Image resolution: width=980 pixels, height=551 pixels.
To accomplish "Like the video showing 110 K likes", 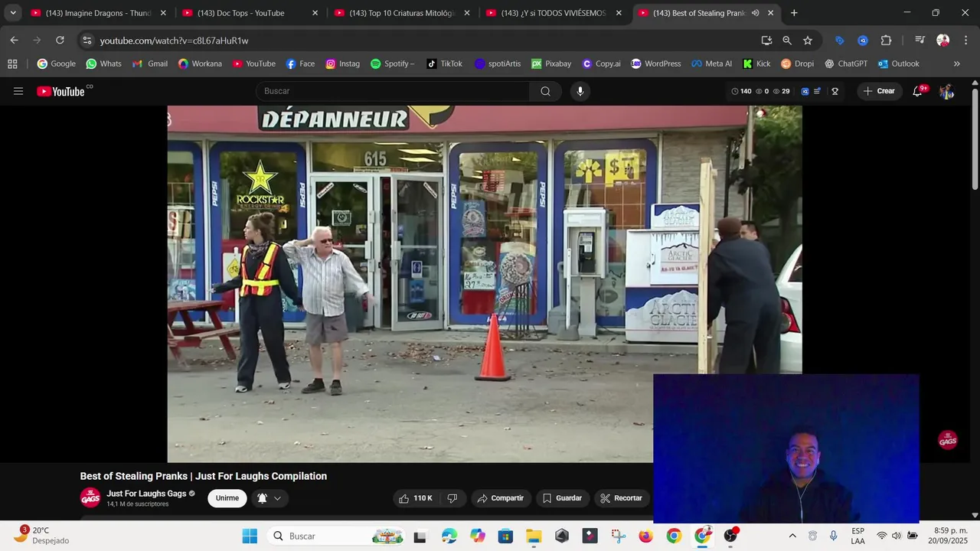I will pos(415,498).
